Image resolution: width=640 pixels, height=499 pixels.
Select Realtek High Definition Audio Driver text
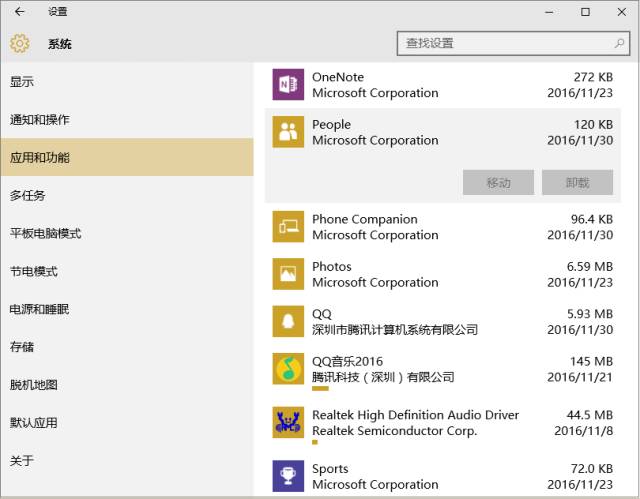[x=416, y=415]
